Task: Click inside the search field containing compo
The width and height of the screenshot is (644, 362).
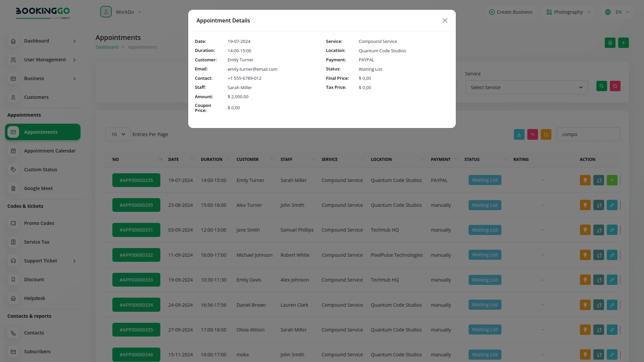Action: tap(588, 134)
